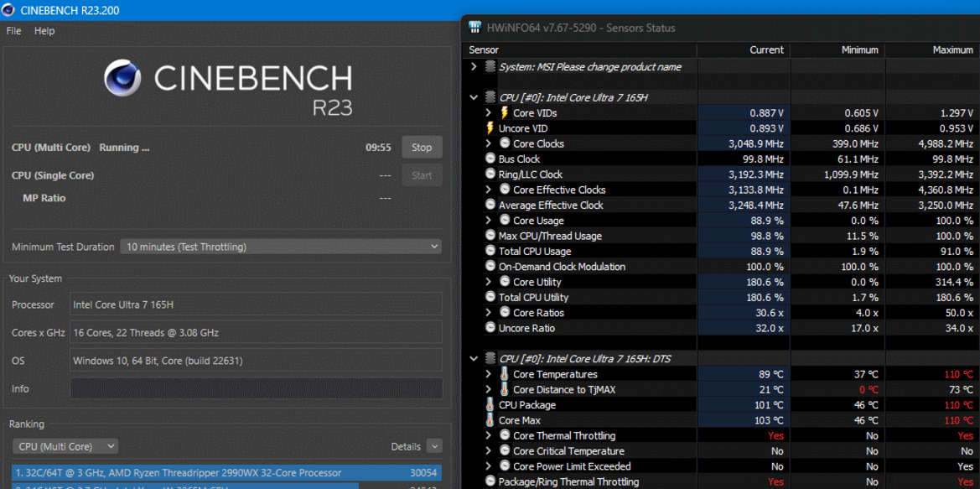
Task: Expand the Core Thermal Throttling row
Action: 489,435
